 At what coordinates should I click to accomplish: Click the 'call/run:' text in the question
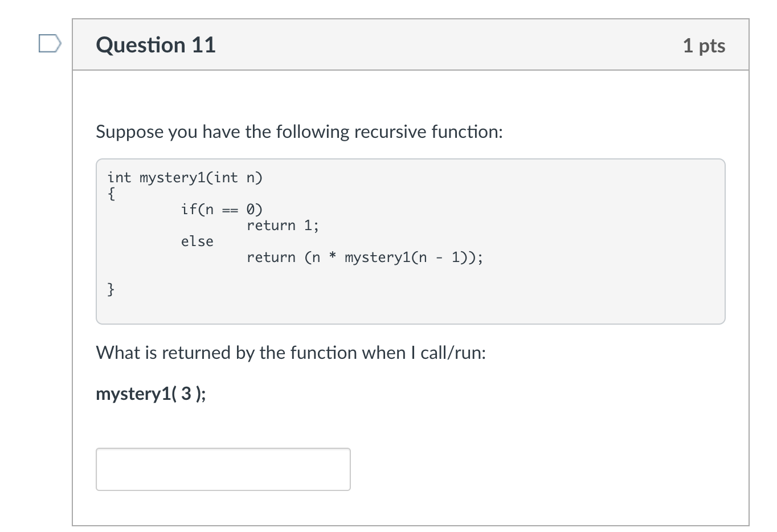453,353
